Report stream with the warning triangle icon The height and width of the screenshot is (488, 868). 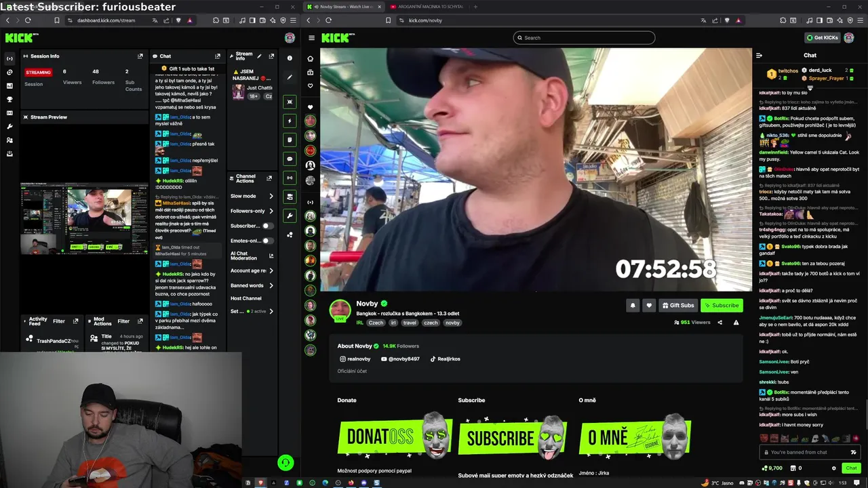pos(736,323)
